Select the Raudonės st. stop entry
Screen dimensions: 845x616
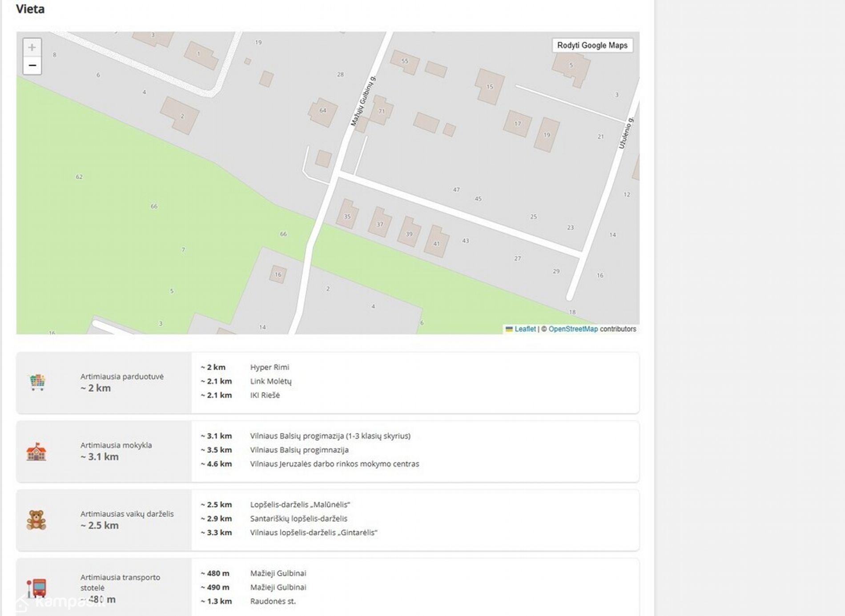tap(273, 601)
